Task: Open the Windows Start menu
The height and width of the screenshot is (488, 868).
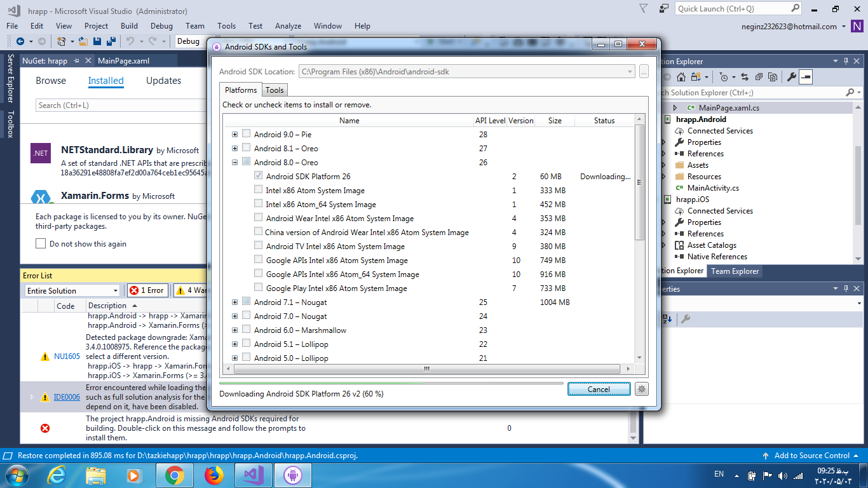Action: tap(16, 475)
